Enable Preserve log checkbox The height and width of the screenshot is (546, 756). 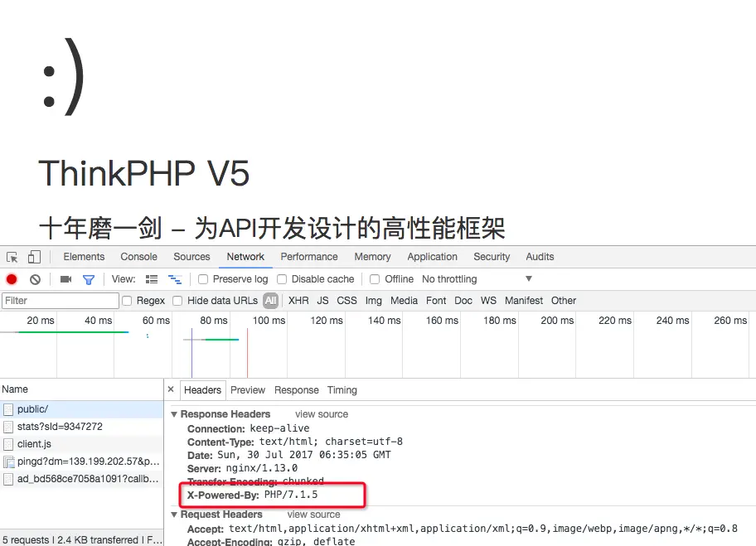203,279
